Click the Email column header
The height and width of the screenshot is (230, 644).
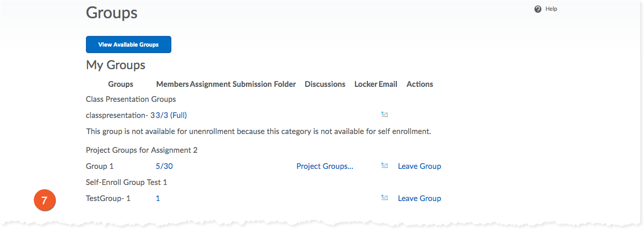(x=388, y=84)
